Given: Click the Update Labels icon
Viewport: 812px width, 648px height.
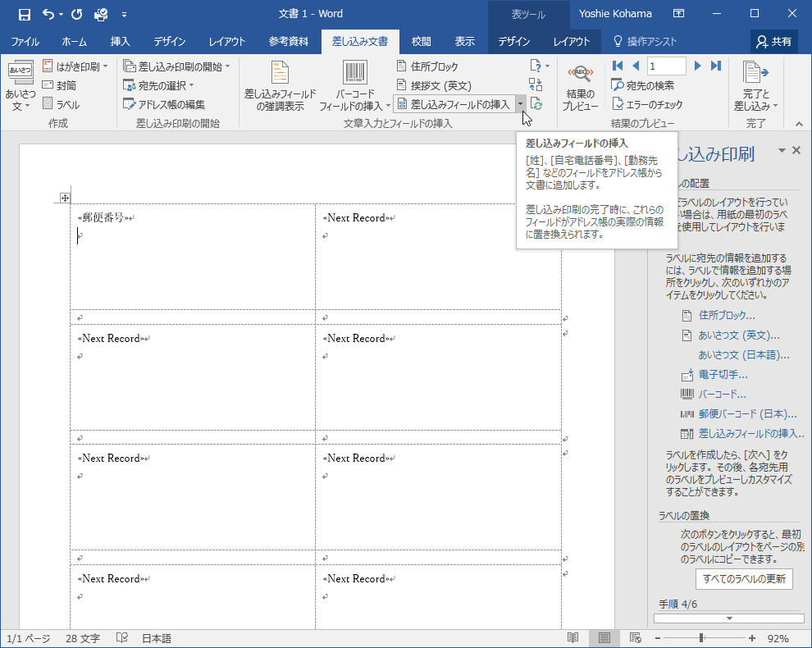Looking at the screenshot, I should pyautogui.click(x=536, y=104).
